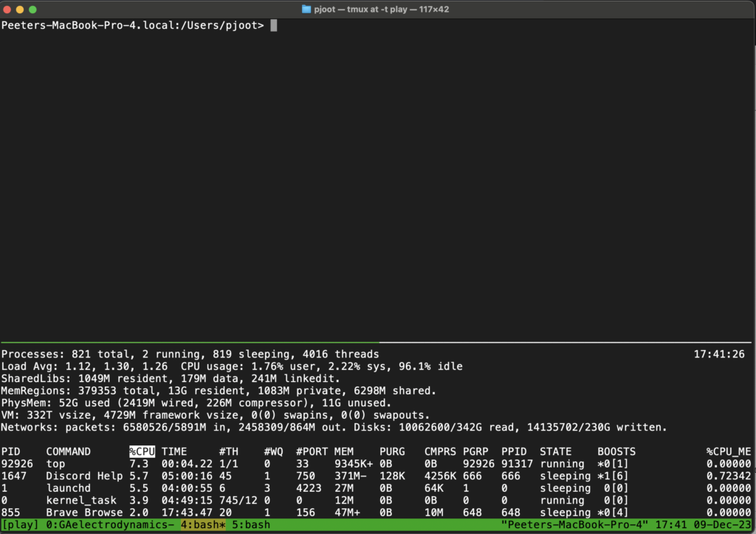Click the boosts value '*1[6]' for Discord Help
Screen dimensions: 756x534
614,476
